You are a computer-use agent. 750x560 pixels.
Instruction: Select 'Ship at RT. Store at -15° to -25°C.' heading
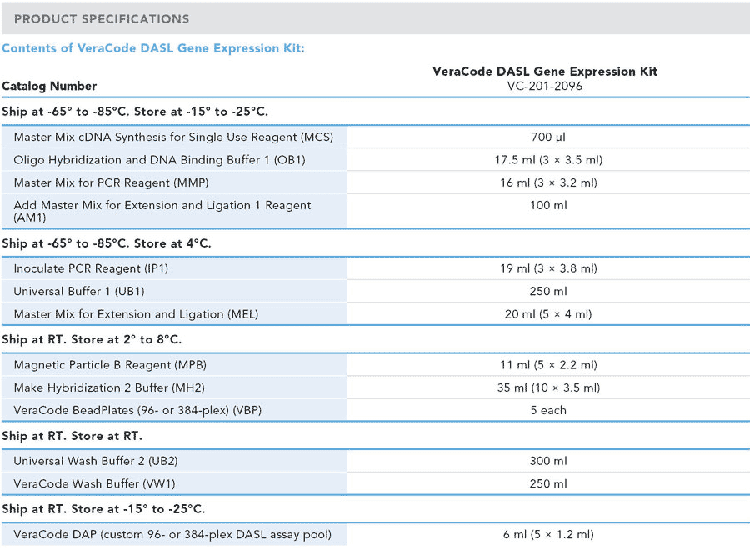coord(103,509)
